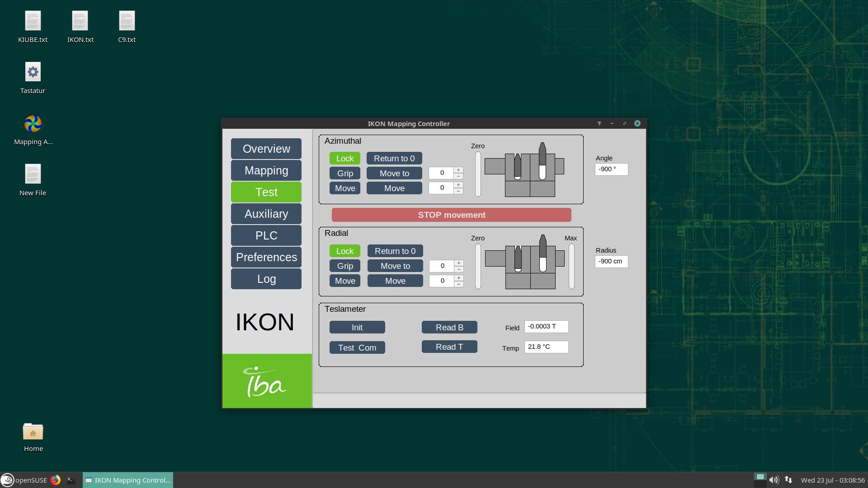The image size is (868, 488).
Task: Toggle the Azimuthal Grip button
Action: click(x=345, y=173)
